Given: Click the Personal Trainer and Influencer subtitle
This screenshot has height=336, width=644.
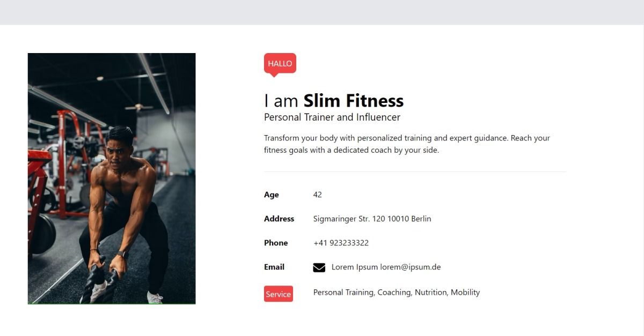Looking at the screenshot, I should tap(332, 117).
